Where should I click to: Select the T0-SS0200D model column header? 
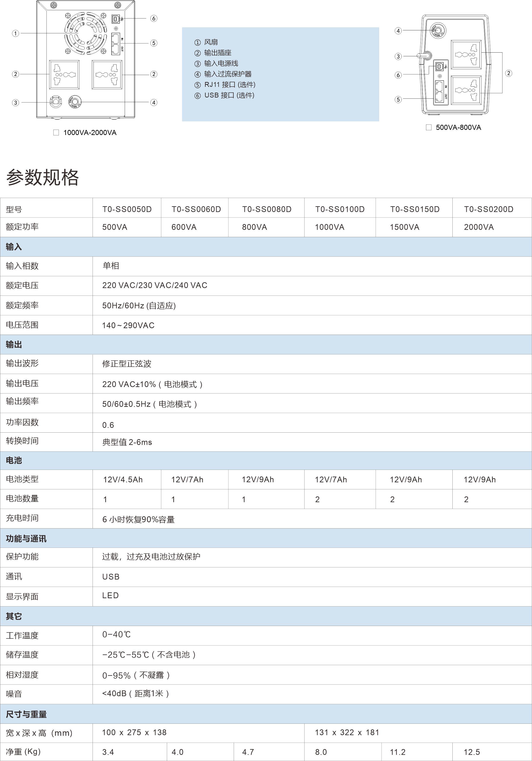[488, 209]
